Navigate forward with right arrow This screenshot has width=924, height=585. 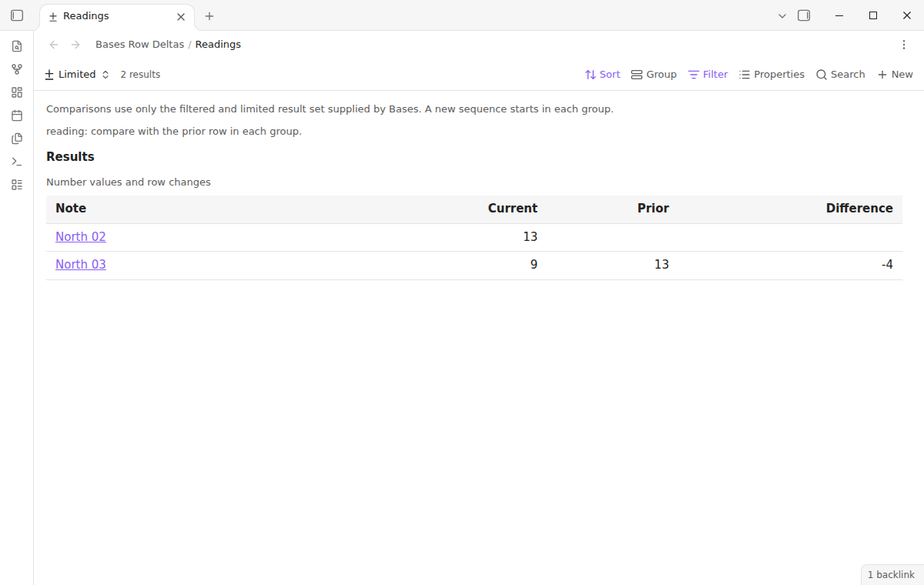75,45
